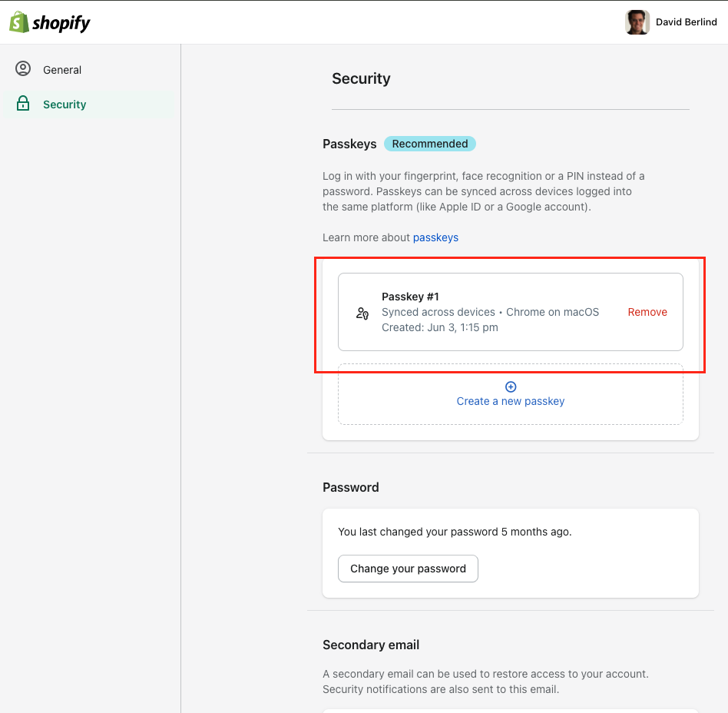Click the passkey user-and-key icon beside Passkey #1
Screen dimensions: 728x713
pyautogui.click(x=361, y=313)
